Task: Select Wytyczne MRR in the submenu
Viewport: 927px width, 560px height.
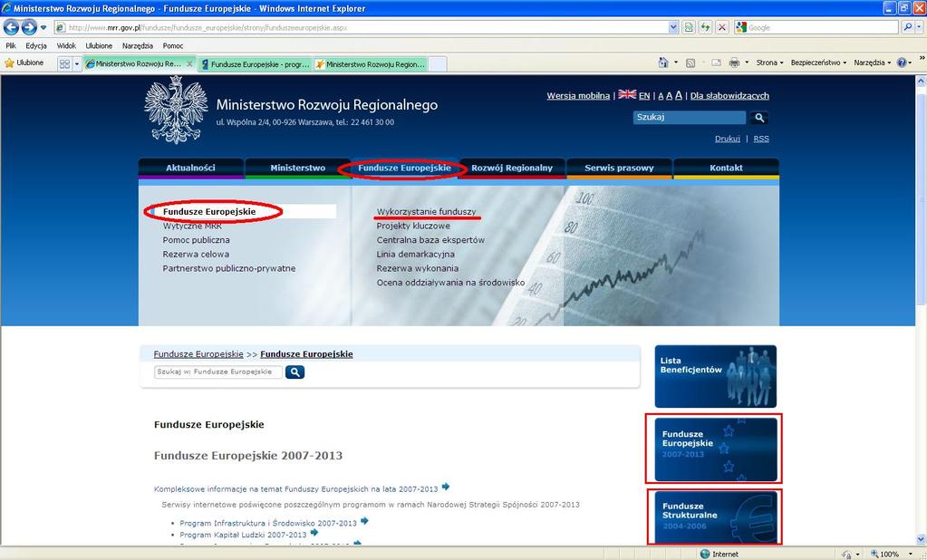Action: (x=192, y=226)
